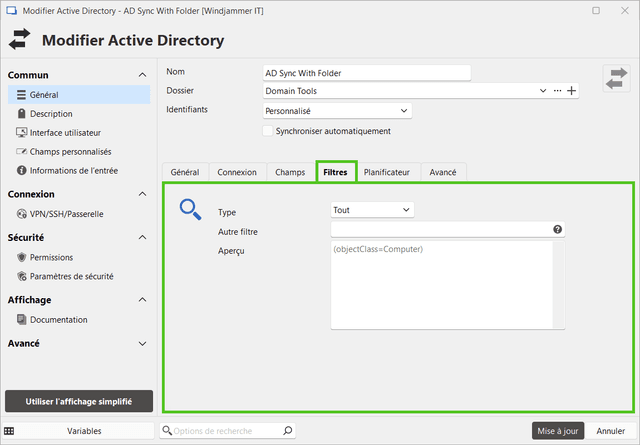The image size is (640, 445).
Task: Click the plus icon next to Dossier
Action: (x=572, y=91)
